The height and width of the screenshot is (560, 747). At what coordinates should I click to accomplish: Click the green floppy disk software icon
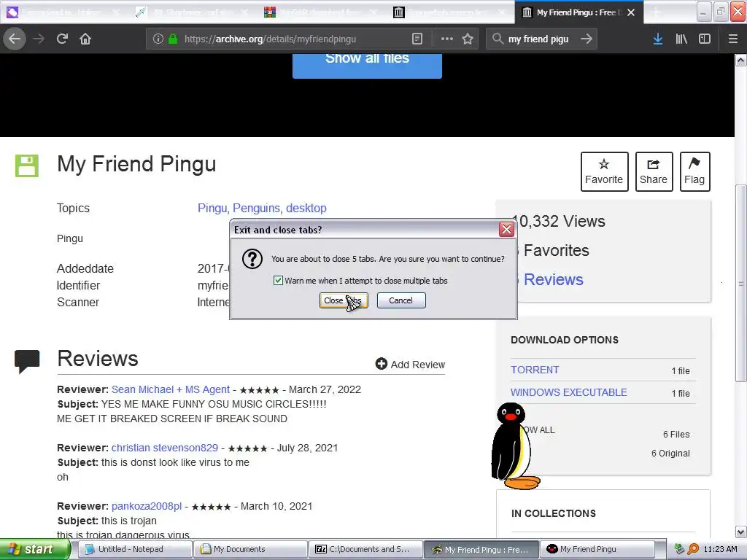(x=27, y=166)
